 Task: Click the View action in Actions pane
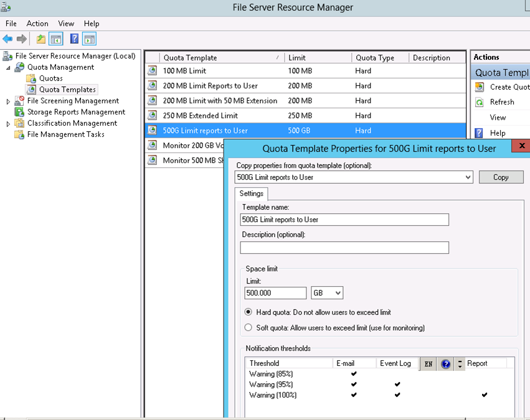click(x=498, y=118)
